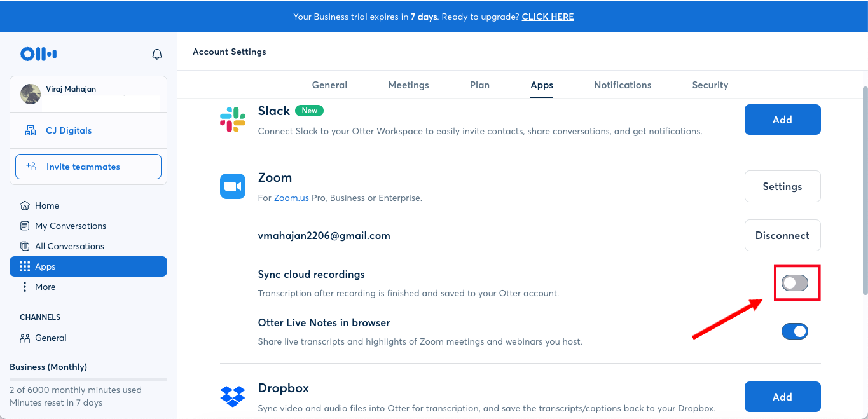The height and width of the screenshot is (419, 868).
Task: Click the CJ Digitals workspace building icon
Action: pyautogui.click(x=31, y=130)
